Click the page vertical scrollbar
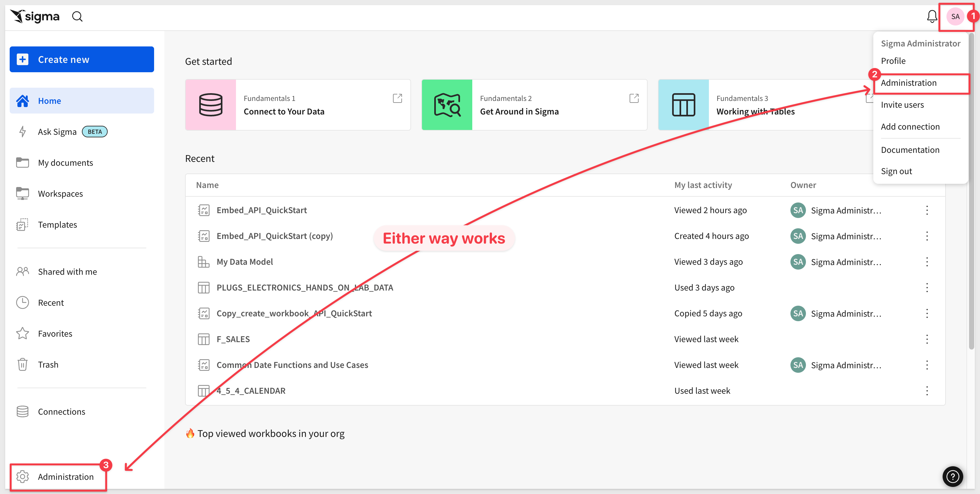 (971, 190)
